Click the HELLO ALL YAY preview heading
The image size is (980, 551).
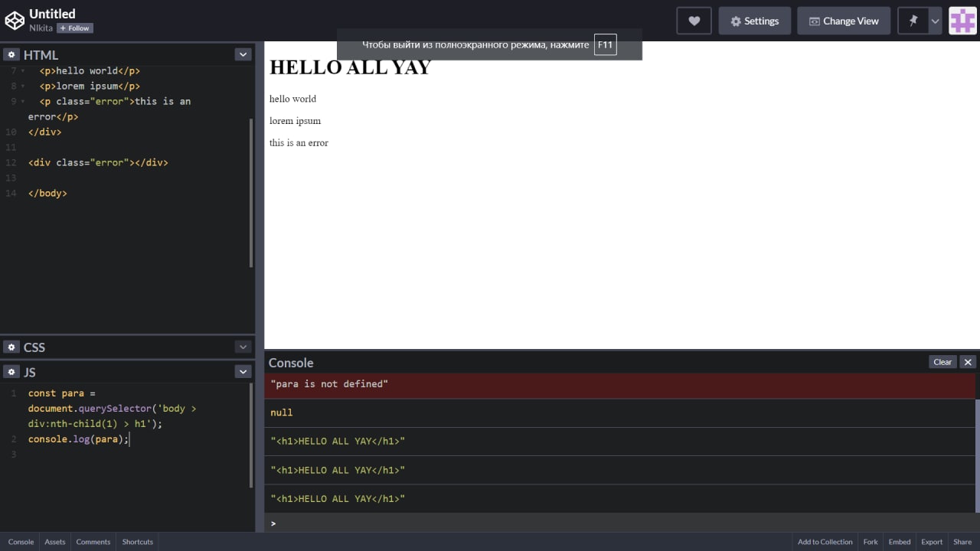350,67
